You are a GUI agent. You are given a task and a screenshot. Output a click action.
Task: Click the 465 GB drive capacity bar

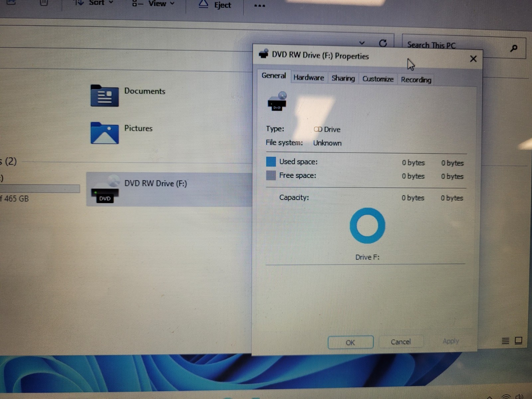tap(40, 189)
